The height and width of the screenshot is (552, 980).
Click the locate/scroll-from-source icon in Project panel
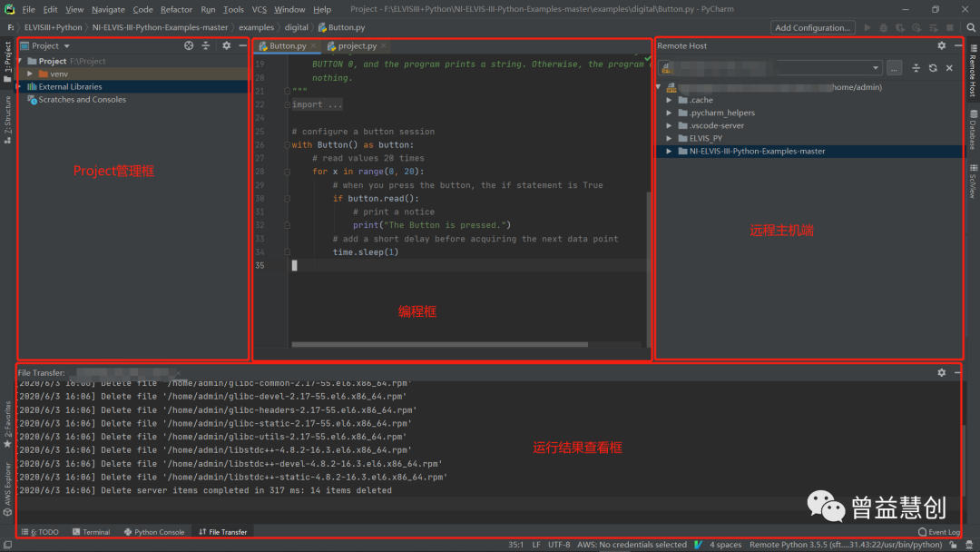click(x=189, y=45)
